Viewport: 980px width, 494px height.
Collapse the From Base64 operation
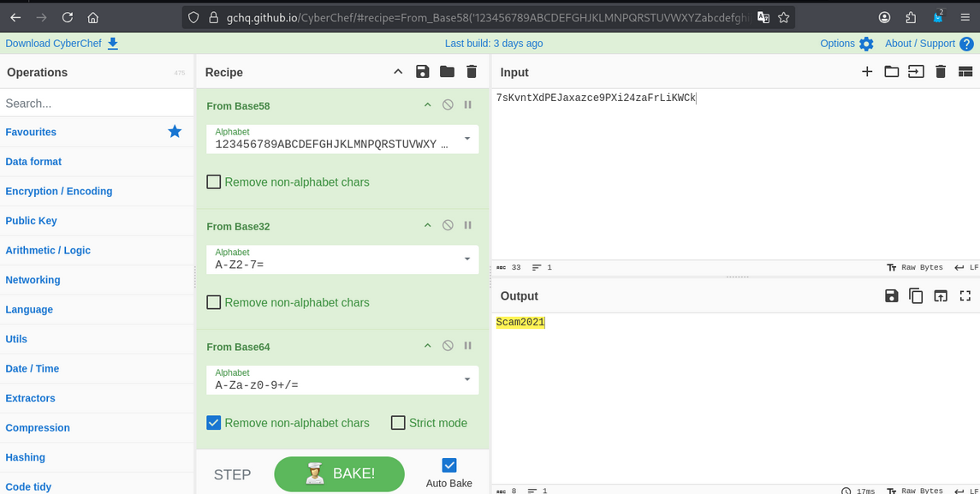coord(428,347)
